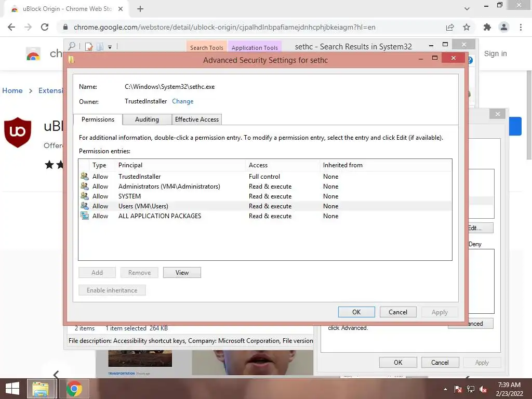Switch to the Permissions tab

tap(98, 119)
